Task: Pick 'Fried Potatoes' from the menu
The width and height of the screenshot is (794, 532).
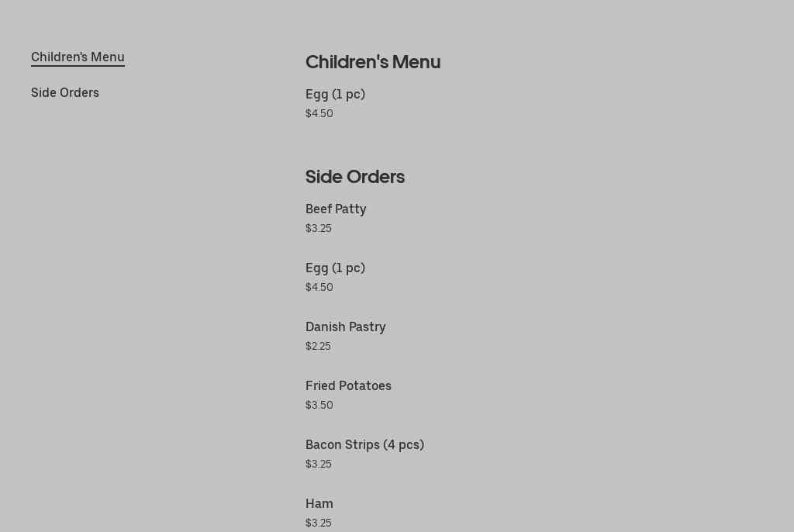Action: 348,385
